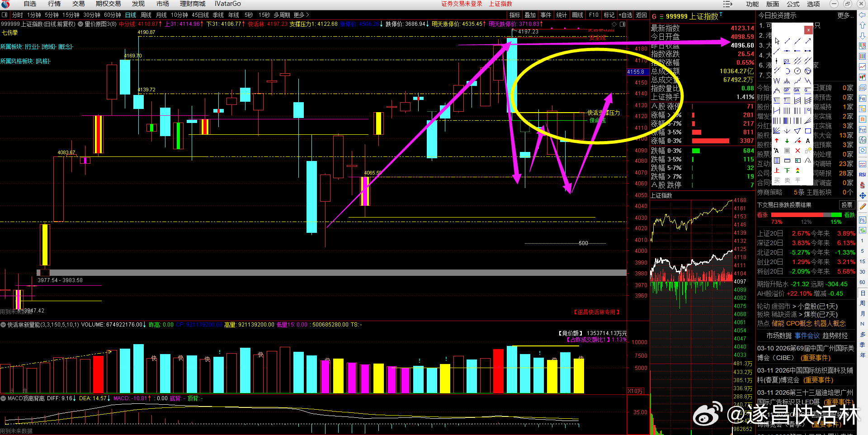868x435 pixels.
Task: Open the 自选 menu
Action: (30, 4)
